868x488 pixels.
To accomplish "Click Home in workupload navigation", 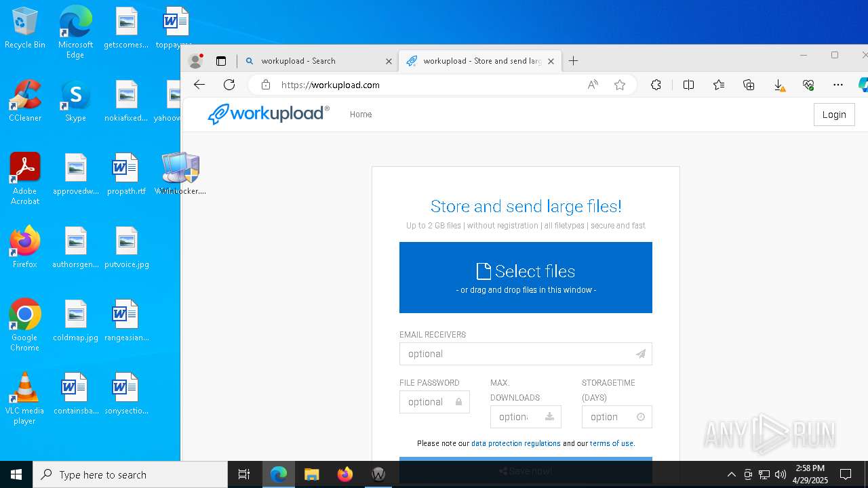I will [x=361, y=115].
